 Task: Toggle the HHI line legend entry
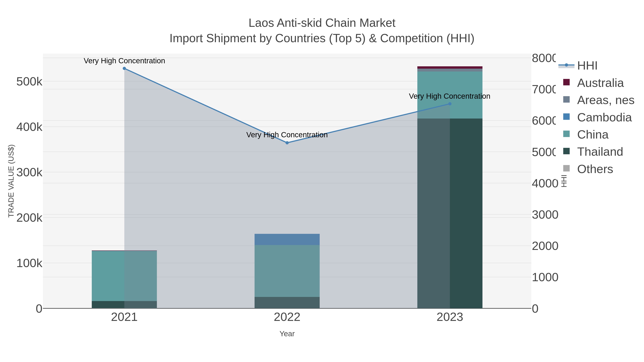[578, 65]
